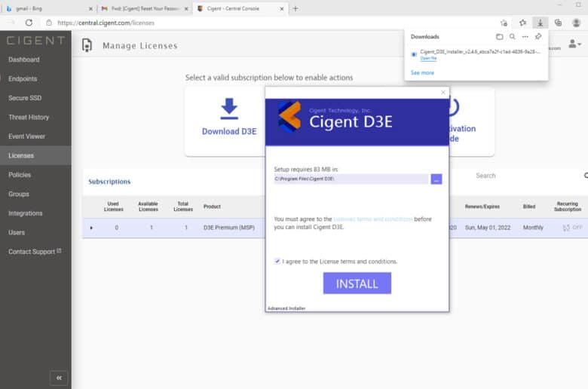Go to Endpoints in the sidebar
Image resolution: width=588 pixels, height=389 pixels.
[23, 78]
